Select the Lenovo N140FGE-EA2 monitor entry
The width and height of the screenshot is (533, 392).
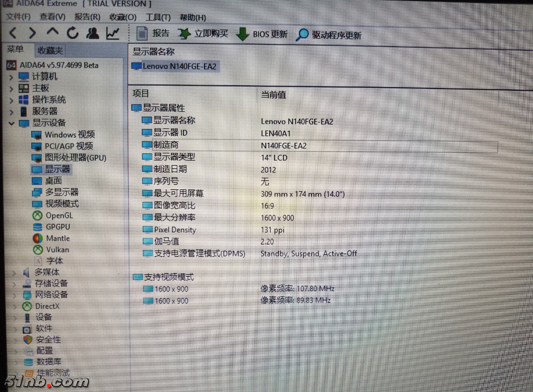[x=179, y=66]
